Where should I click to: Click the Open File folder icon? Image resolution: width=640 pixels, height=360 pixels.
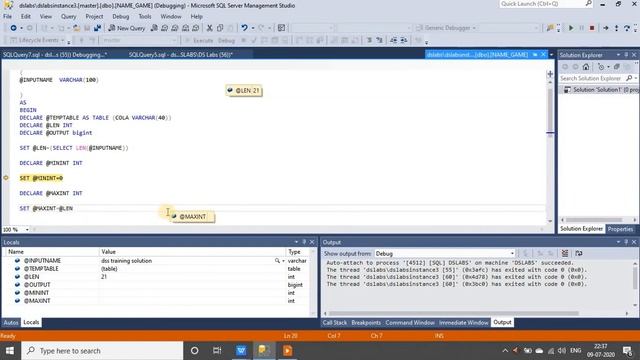[x=76, y=28]
